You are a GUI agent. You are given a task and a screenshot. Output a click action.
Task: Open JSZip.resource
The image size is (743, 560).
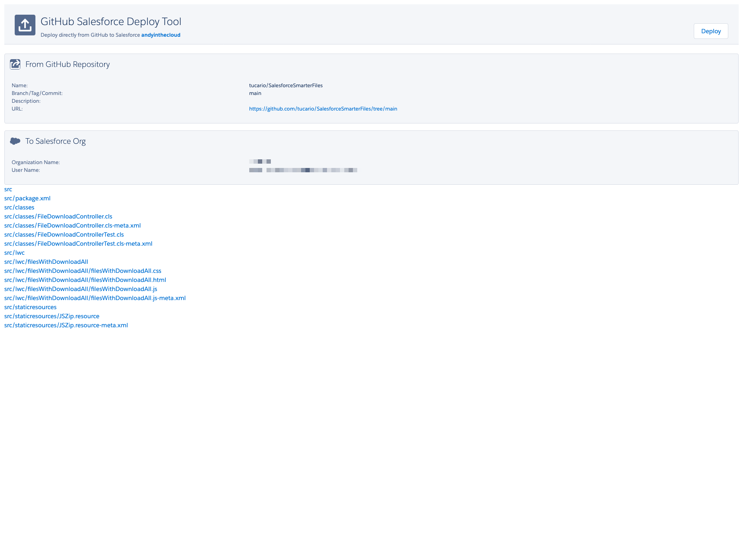pos(51,316)
